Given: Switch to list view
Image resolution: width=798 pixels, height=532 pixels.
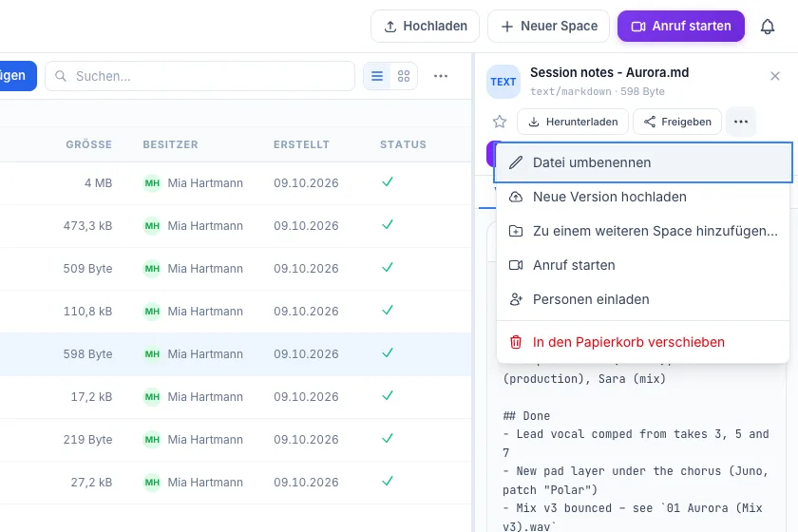Looking at the screenshot, I should coord(377,76).
